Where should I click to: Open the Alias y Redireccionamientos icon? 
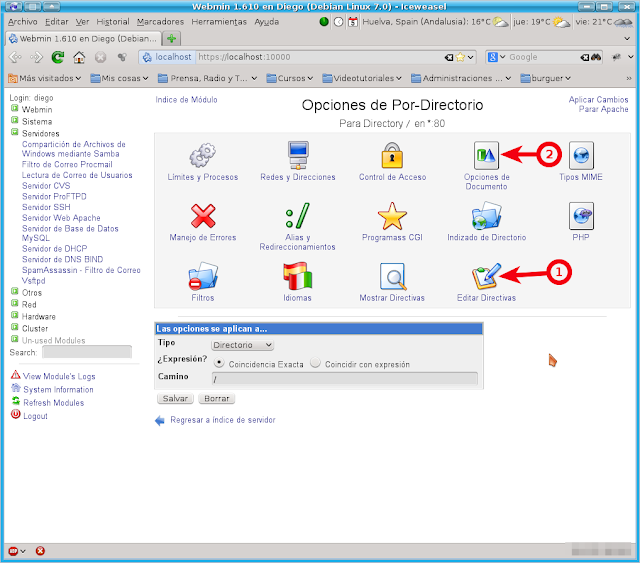tap(298, 216)
